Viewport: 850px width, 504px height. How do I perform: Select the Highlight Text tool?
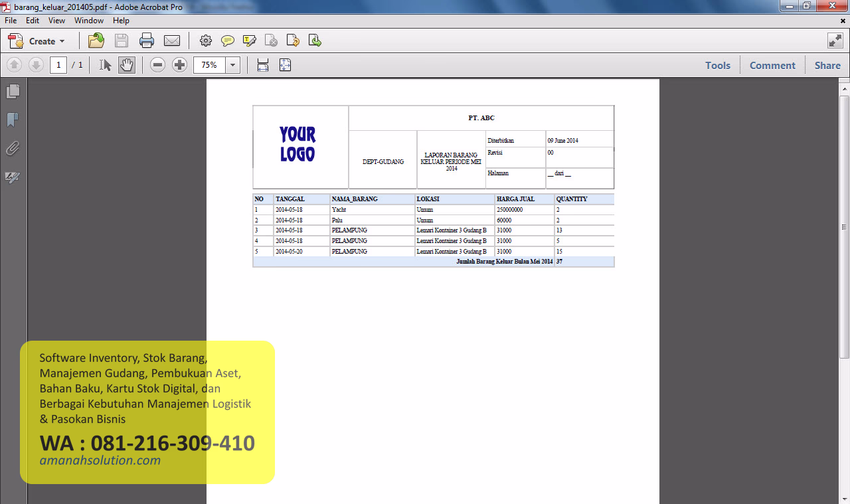pos(250,41)
